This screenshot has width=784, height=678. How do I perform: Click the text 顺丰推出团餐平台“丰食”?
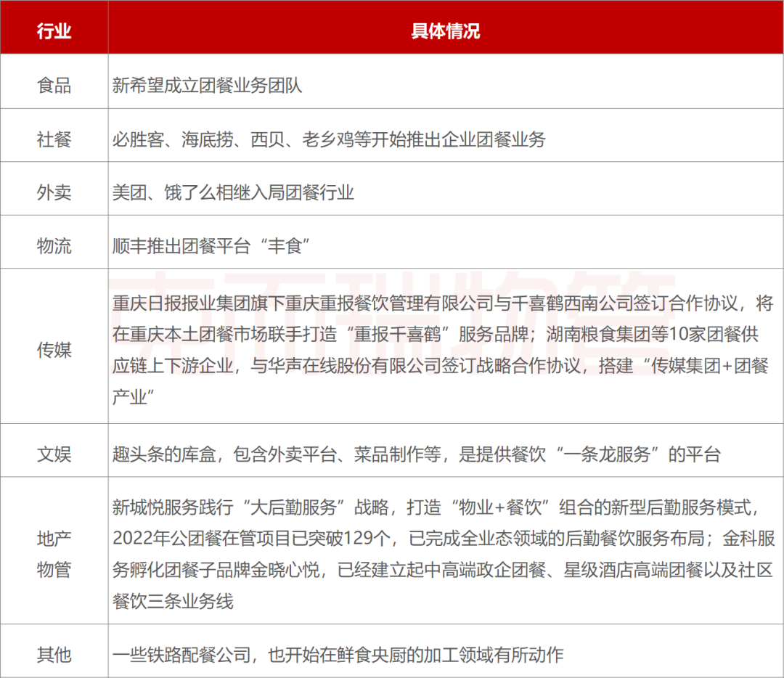(x=211, y=246)
